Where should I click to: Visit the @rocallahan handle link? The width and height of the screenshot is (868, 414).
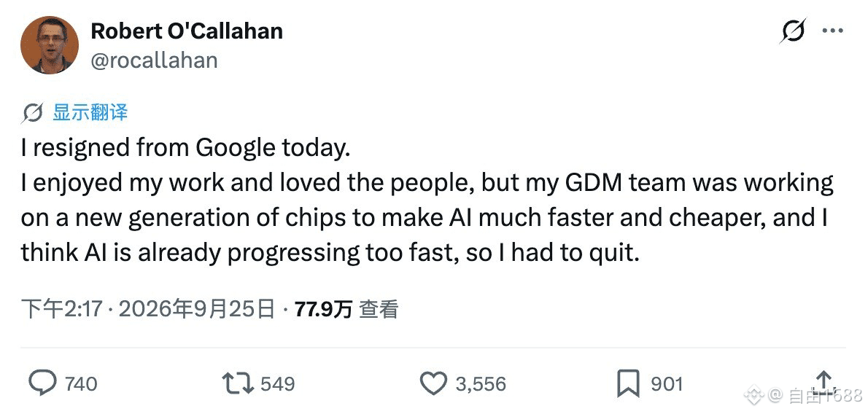point(154,60)
